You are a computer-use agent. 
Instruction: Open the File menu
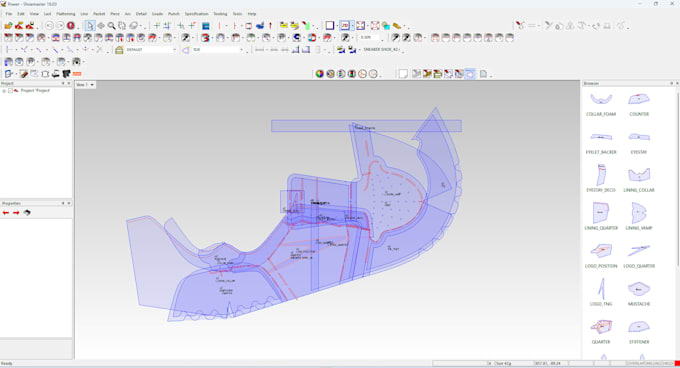click(9, 14)
